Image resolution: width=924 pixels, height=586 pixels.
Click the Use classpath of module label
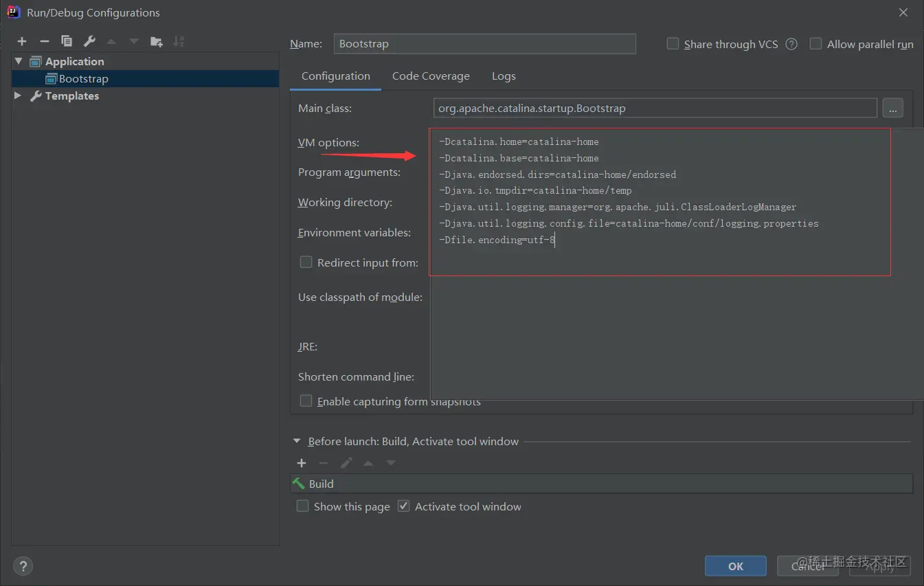[x=360, y=297]
